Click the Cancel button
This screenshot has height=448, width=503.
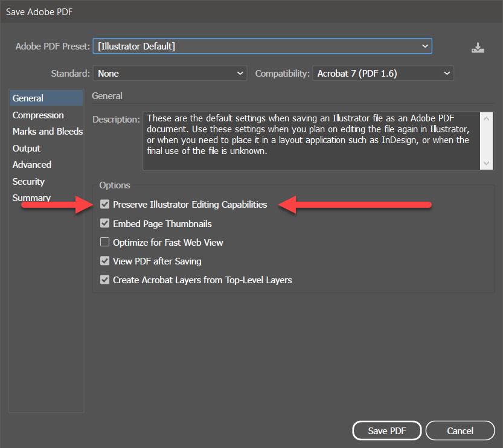(460, 430)
